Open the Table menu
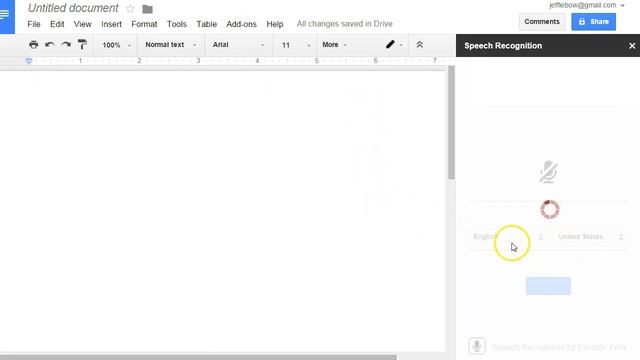 pos(207,24)
